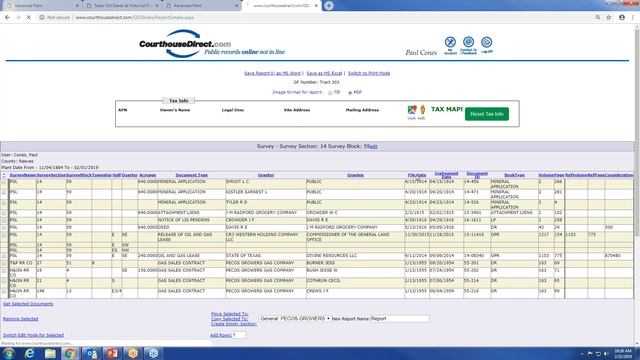
Task: Sort the table by the Book Type header
Action: [x=514, y=175]
